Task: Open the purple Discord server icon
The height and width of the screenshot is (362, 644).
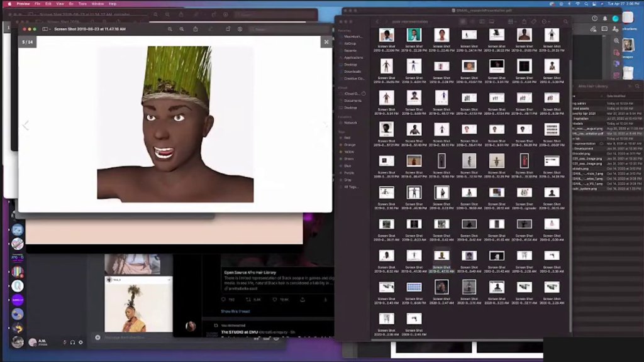Action: coord(17,300)
